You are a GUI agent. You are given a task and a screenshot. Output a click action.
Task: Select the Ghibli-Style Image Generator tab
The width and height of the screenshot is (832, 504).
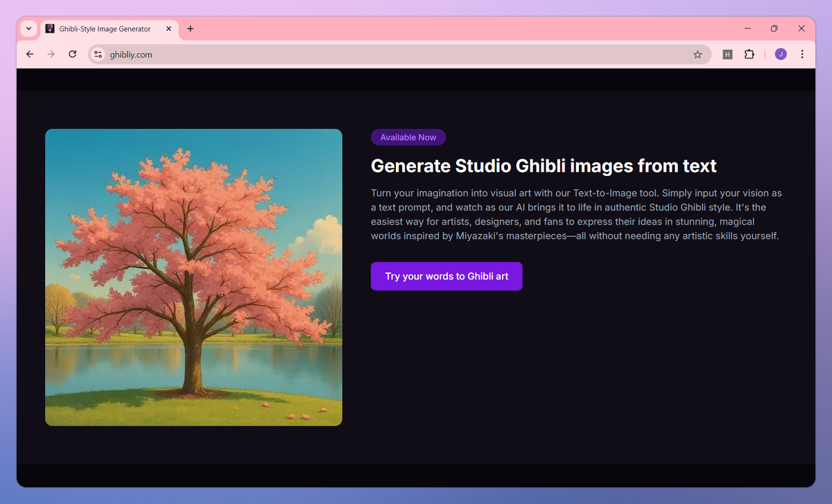[x=109, y=29]
